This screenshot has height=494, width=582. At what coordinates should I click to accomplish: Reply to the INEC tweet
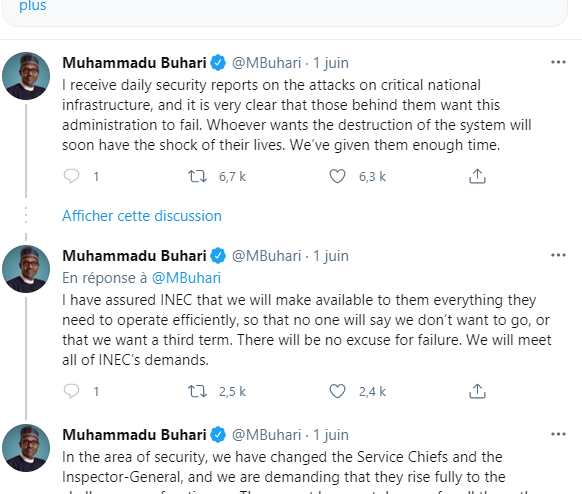71,391
